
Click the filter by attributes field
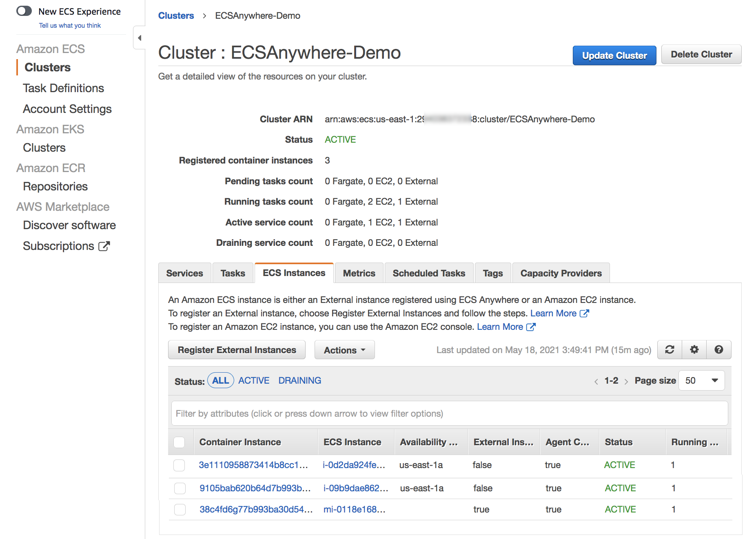coord(450,414)
